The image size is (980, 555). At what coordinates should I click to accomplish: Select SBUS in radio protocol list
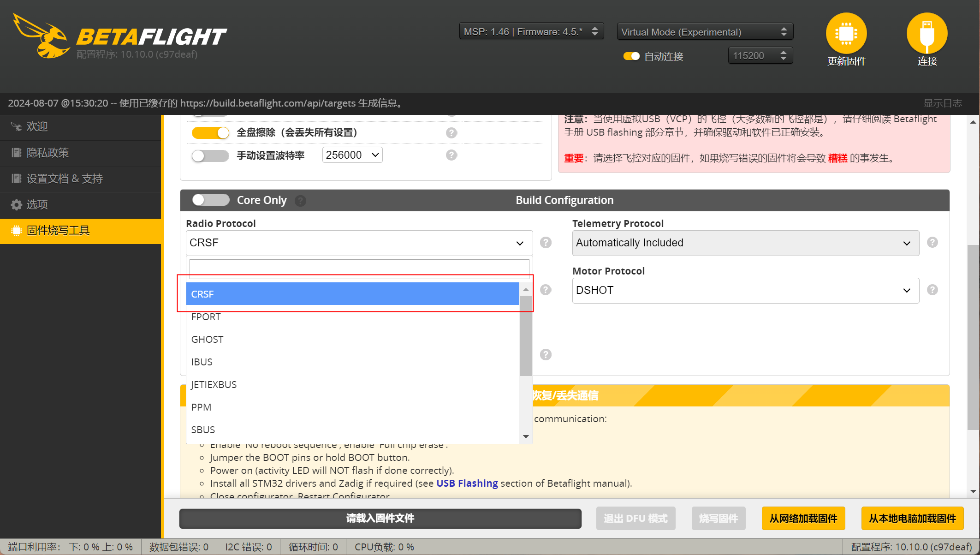point(352,430)
